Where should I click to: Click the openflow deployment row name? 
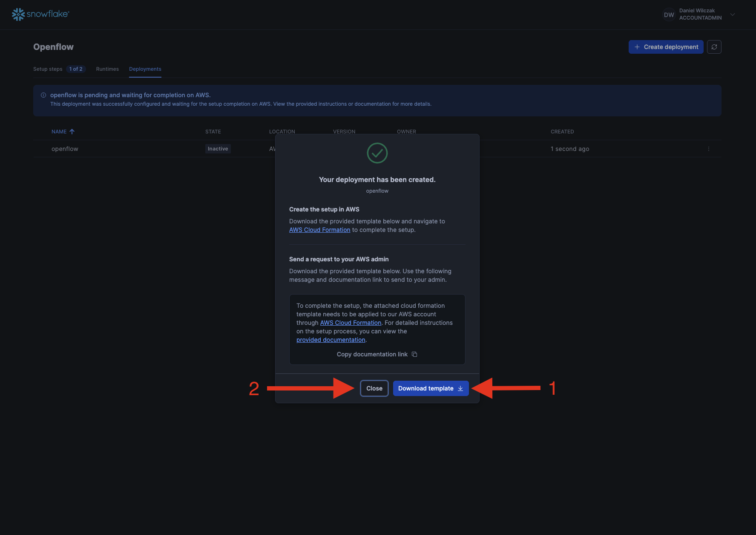point(65,149)
